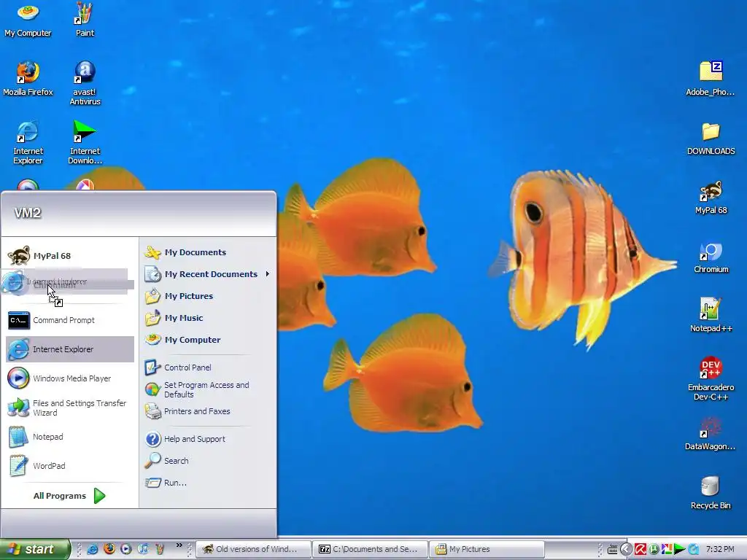Show hidden quick launch icons chevron
Image resolution: width=747 pixels, height=560 pixels.
click(x=179, y=545)
